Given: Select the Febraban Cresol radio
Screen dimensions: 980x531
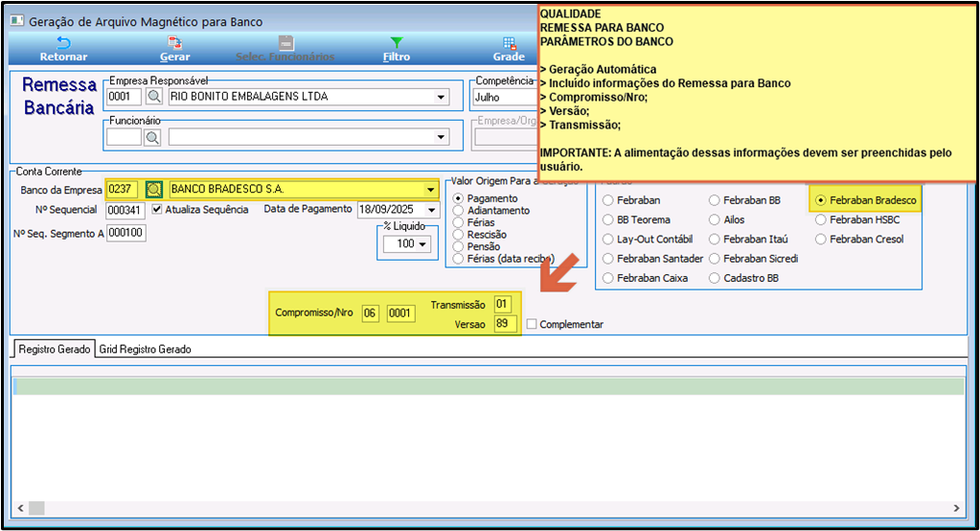Looking at the screenshot, I should click(x=821, y=239).
